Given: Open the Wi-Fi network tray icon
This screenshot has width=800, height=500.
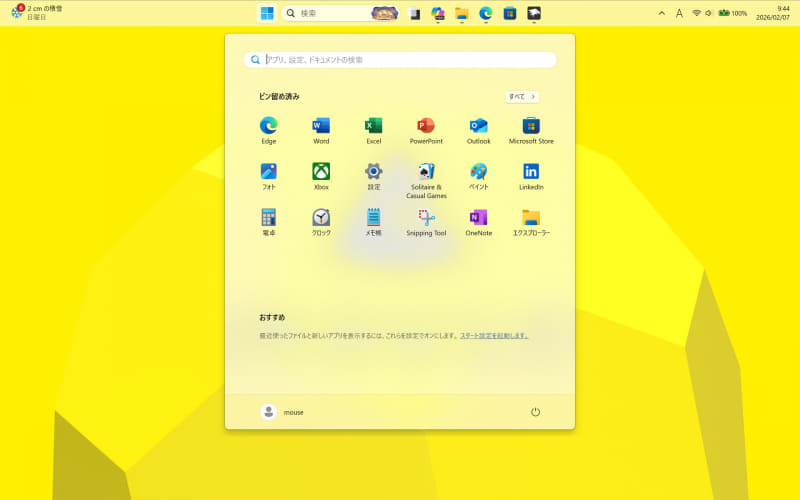Looking at the screenshot, I should pyautogui.click(x=696, y=13).
